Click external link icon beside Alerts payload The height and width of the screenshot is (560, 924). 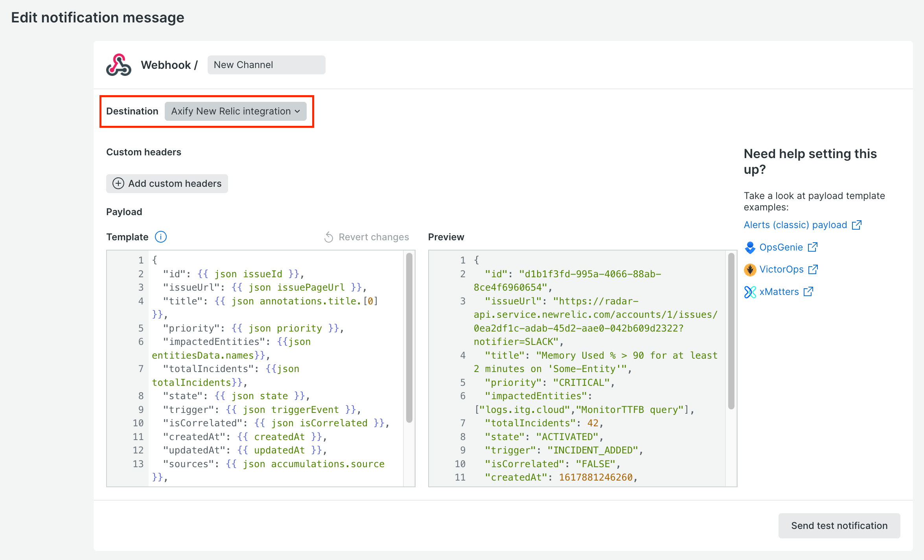857,225
